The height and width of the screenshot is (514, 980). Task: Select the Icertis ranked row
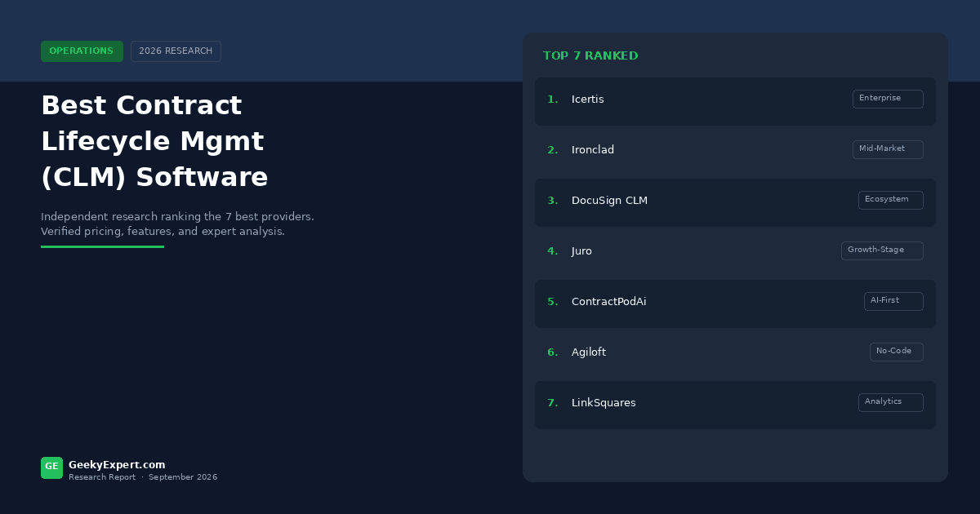point(735,101)
